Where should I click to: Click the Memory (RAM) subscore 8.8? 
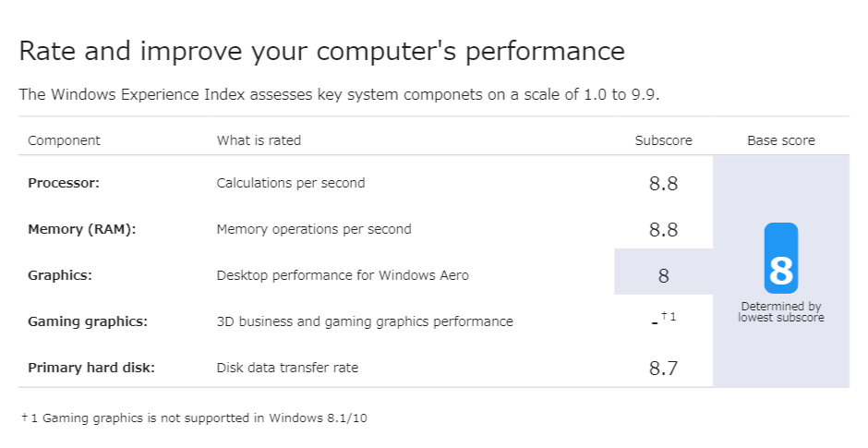pos(663,230)
